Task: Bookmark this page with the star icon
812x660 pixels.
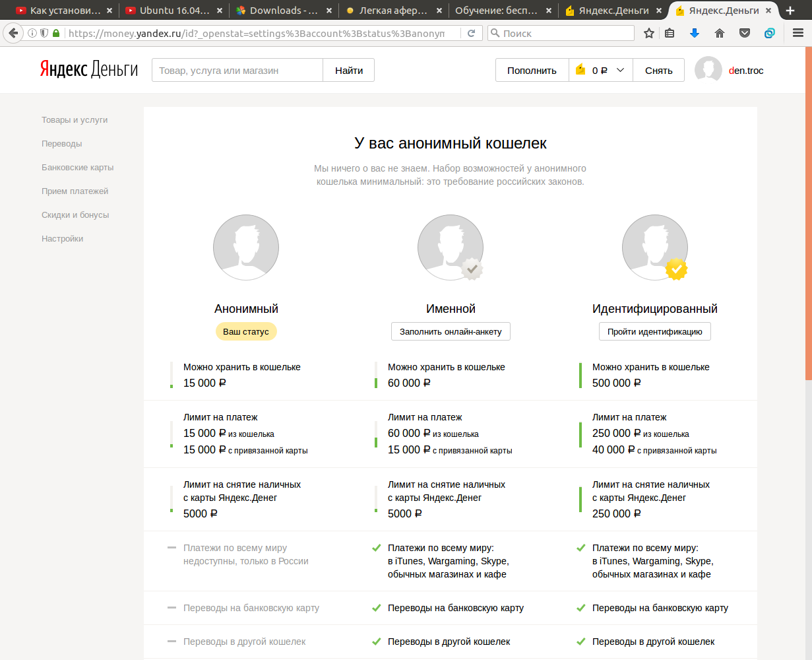Action: pos(649,33)
